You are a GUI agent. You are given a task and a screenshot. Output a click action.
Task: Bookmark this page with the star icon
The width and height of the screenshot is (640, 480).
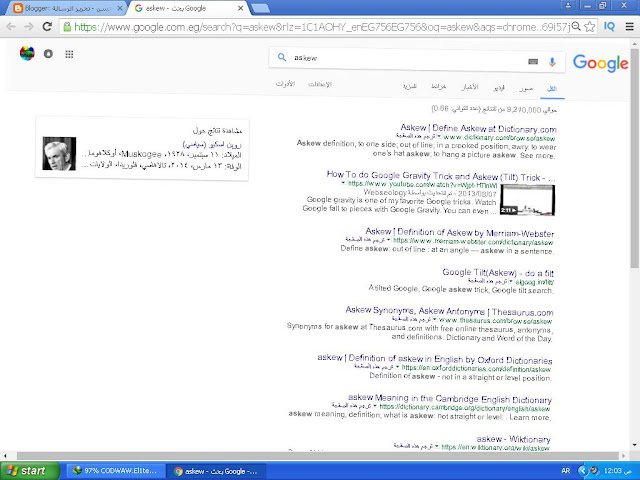[589, 27]
